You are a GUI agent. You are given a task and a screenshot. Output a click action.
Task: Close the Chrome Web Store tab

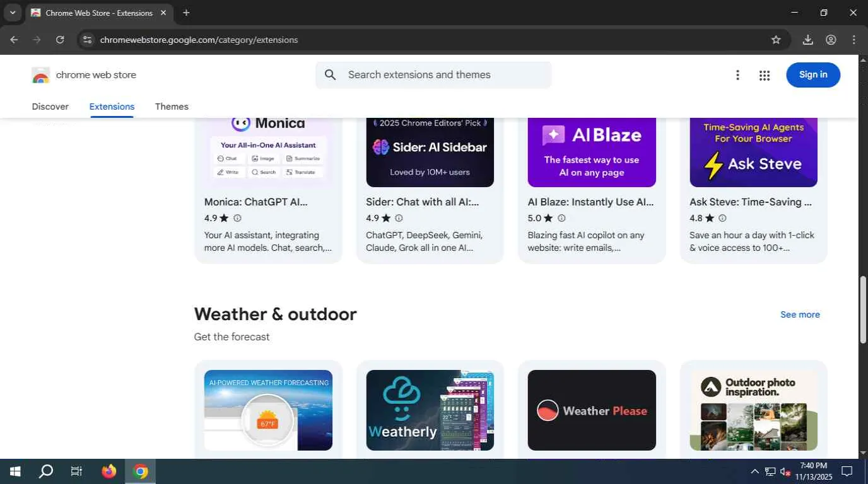click(163, 13)
